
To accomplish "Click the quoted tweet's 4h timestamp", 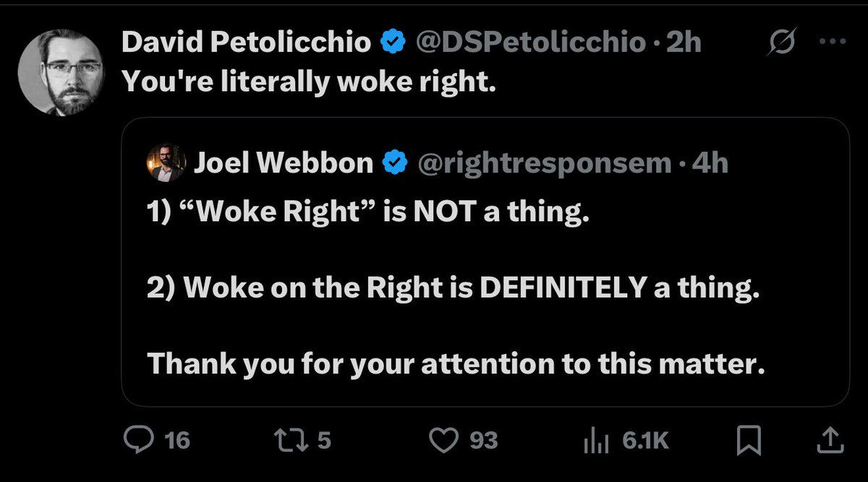I will 710,164.
